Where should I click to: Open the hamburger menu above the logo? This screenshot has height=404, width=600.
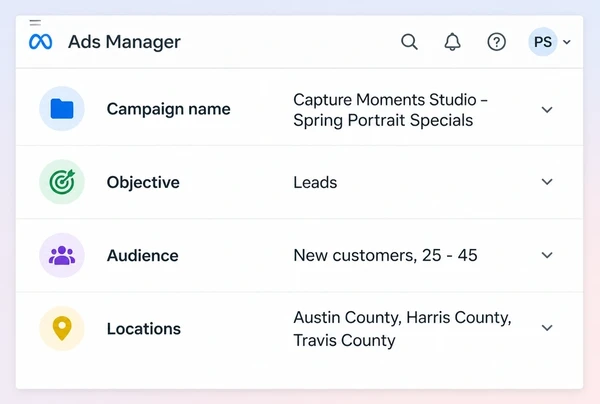point(35,23)
